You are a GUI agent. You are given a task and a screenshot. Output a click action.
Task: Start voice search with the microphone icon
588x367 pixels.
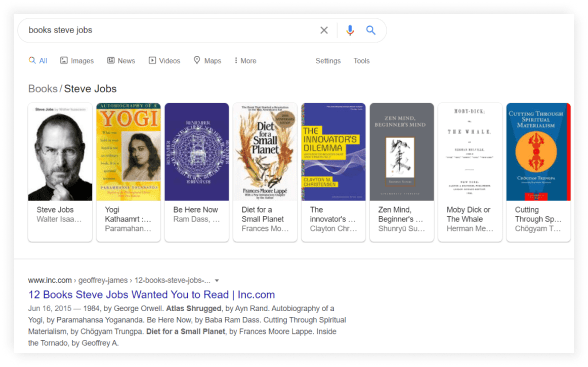click(x=350, y=30)
